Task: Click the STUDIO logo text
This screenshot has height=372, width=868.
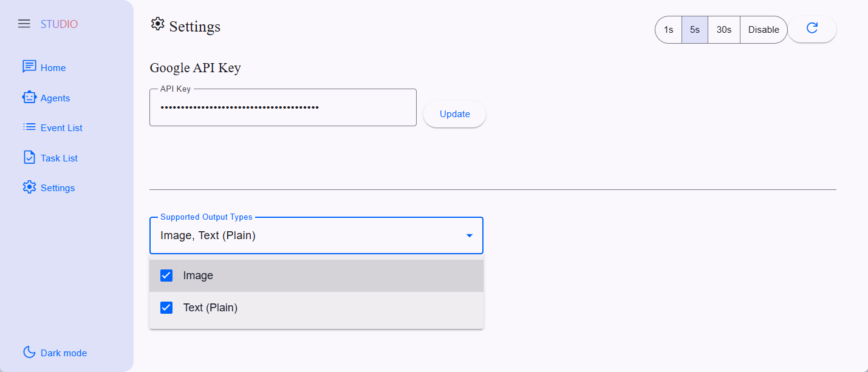Action: point(59,24)
